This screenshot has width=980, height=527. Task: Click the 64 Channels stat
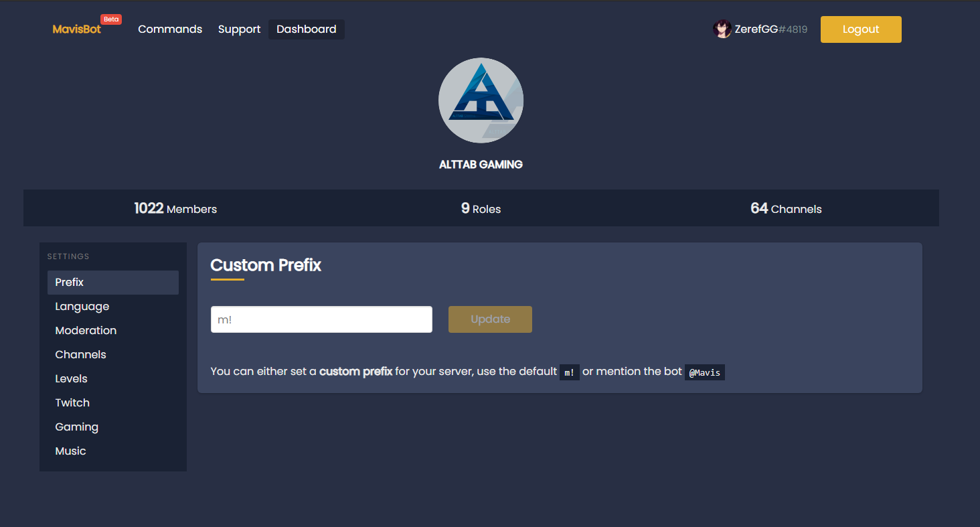pos(786,209)
